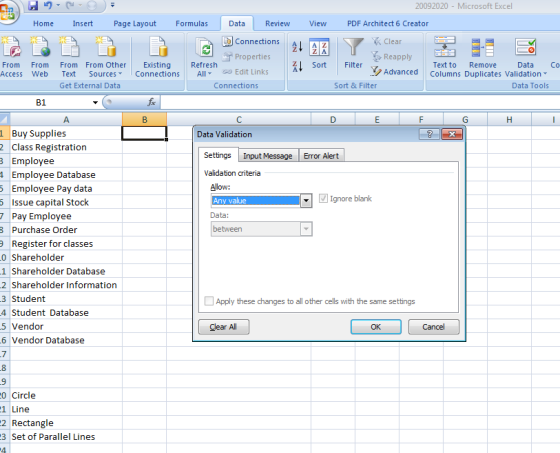Viewport: 560px width, 453px height.
Task: Click the Clear All button
Action: point(223,327)
